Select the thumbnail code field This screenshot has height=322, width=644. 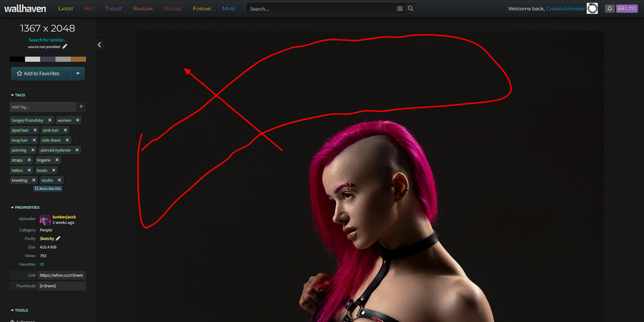click(62, 286)
